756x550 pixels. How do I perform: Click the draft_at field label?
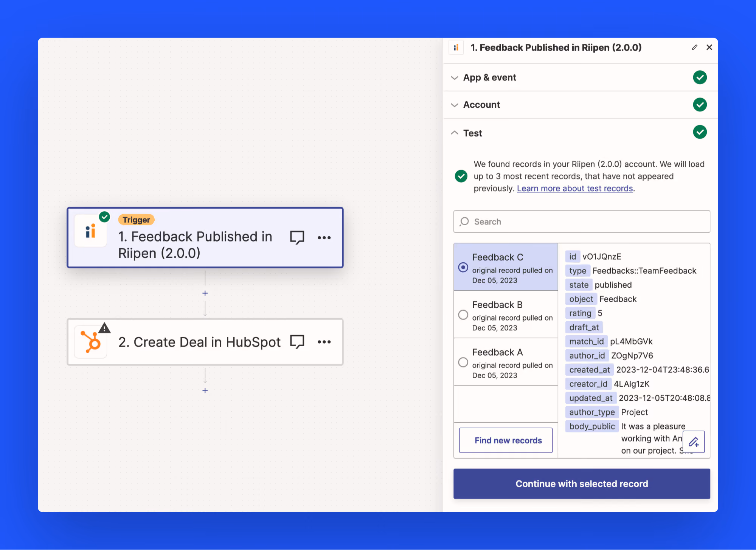click(x=584, y=327)
